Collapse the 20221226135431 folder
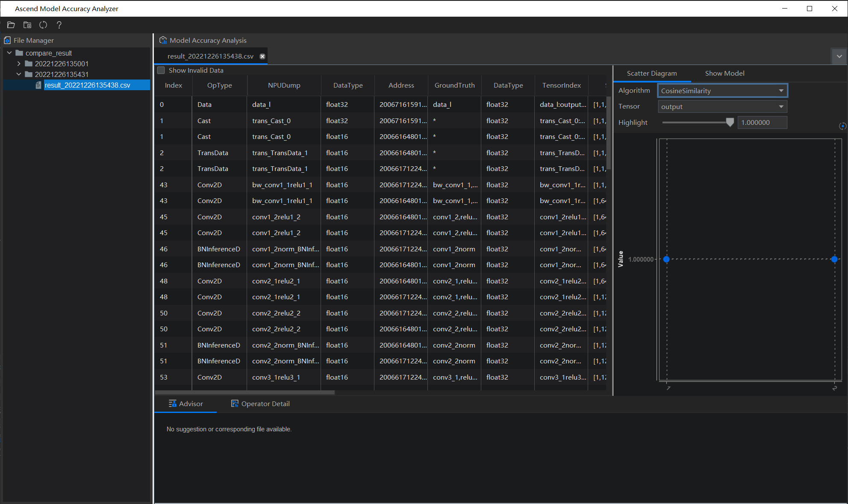 pos(19,74)
